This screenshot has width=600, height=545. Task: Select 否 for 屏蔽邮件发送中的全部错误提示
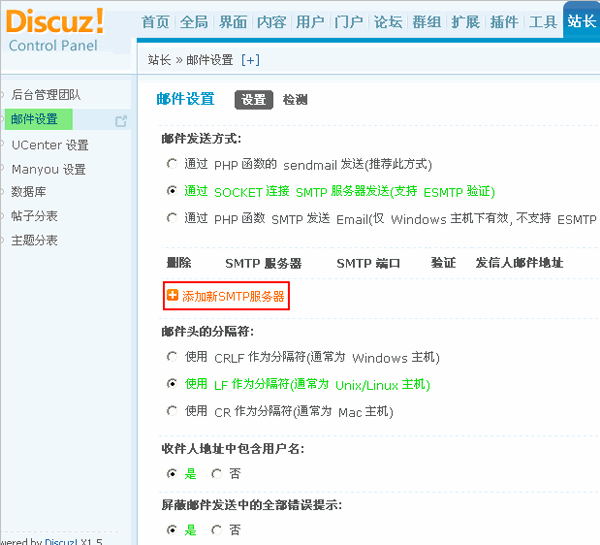(x=217, y=530)
